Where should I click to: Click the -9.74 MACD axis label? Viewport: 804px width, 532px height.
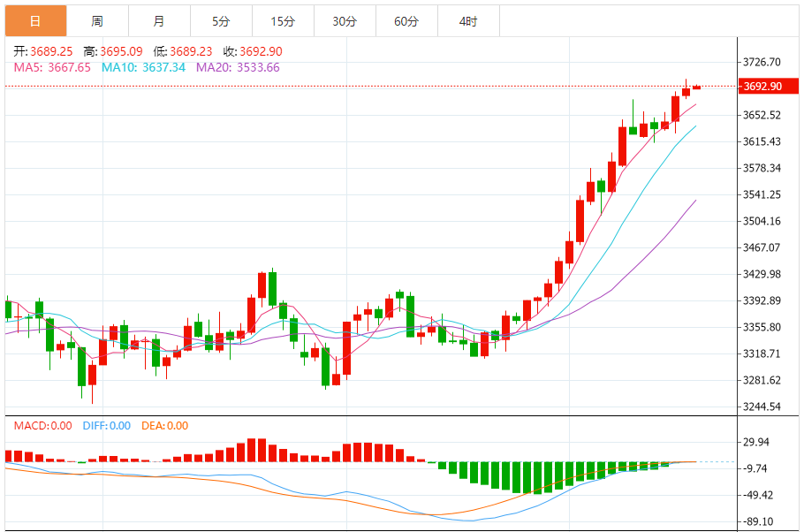pos(755,468)
